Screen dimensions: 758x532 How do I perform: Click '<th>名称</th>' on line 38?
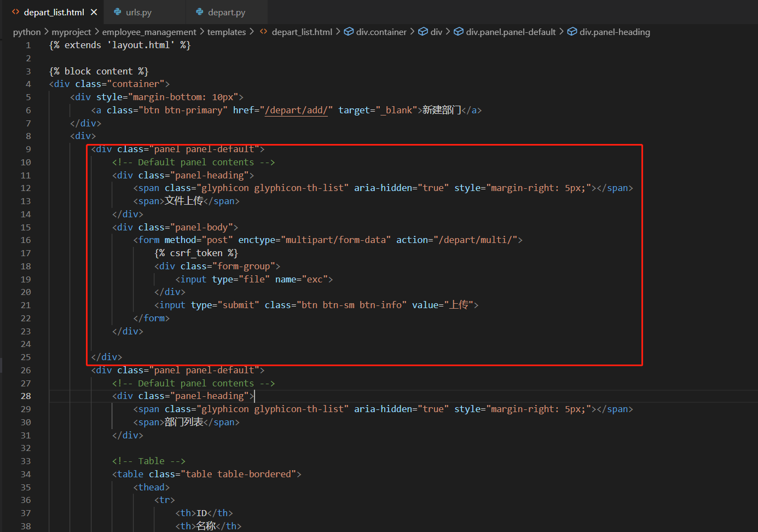209,526
